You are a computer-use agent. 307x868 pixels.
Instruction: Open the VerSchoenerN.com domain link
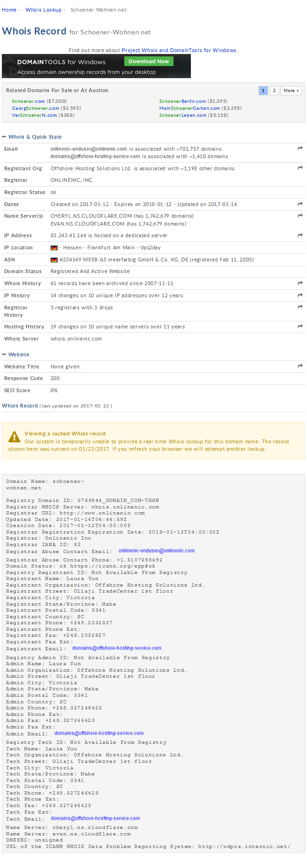click(34, 115)
